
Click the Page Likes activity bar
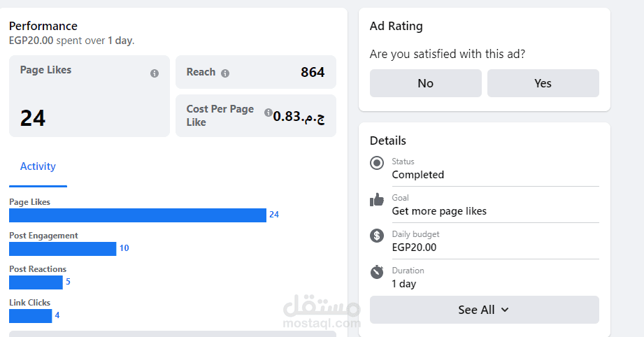point(138,215)
